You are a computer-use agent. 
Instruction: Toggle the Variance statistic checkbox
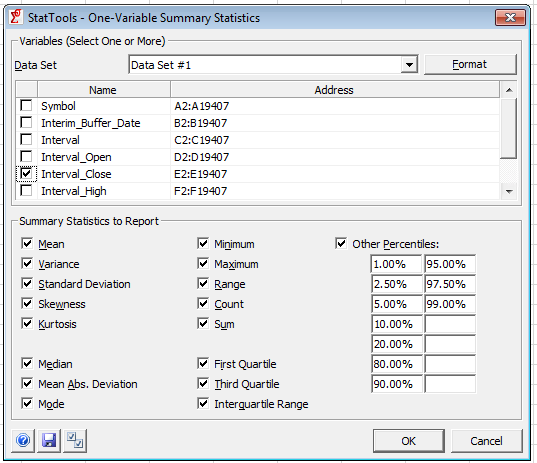[27, 264]
